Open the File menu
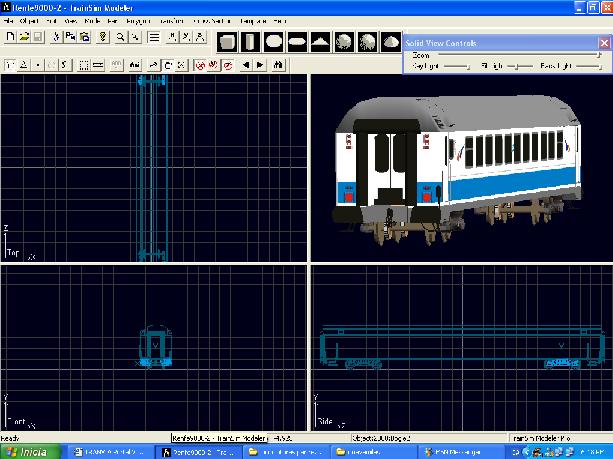 pos(8,20)
